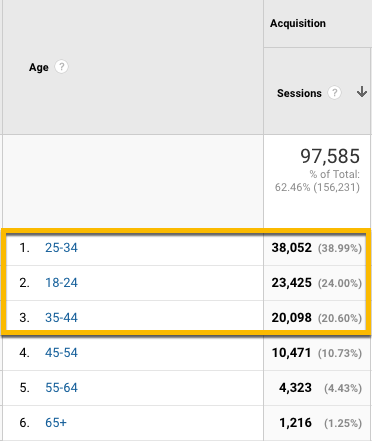This screenshot has height=443, width=372.
Task: Open the 65+ age group link
Action: (x=56, y=423)
